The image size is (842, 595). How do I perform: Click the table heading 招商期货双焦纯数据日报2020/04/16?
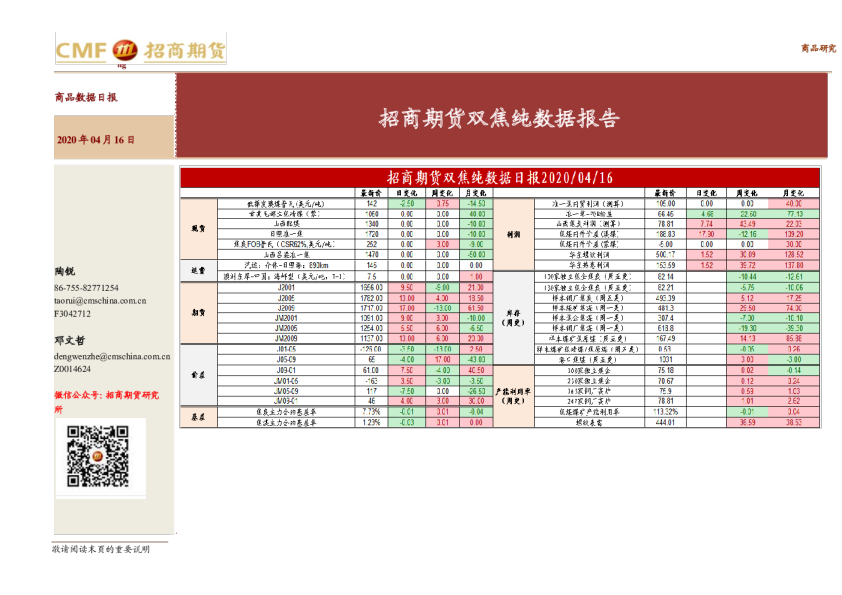(x=499, y=178)
